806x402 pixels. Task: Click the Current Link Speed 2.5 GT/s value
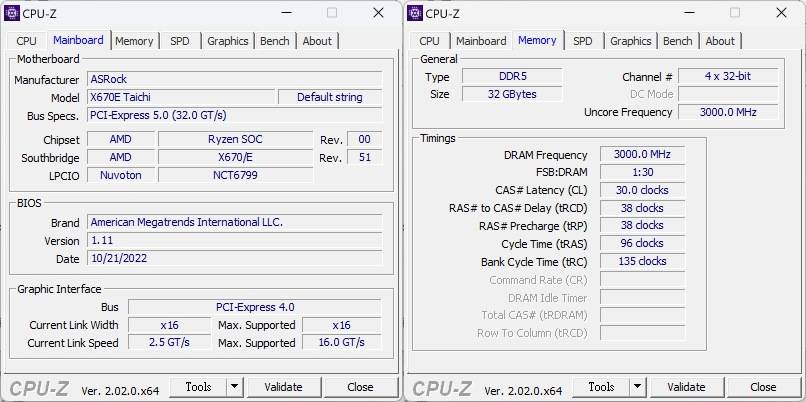pos(169,343)
